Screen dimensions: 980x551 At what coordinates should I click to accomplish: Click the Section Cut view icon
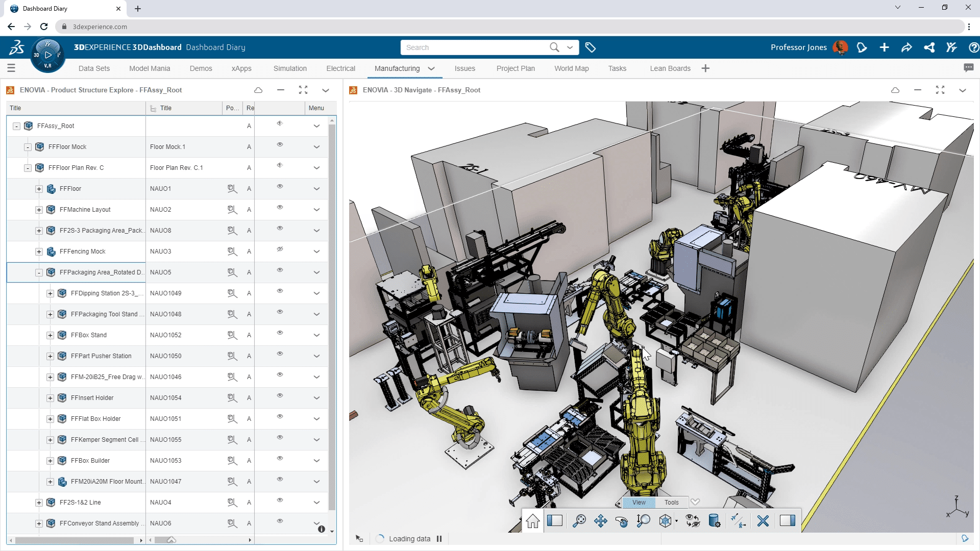point(555,520)
